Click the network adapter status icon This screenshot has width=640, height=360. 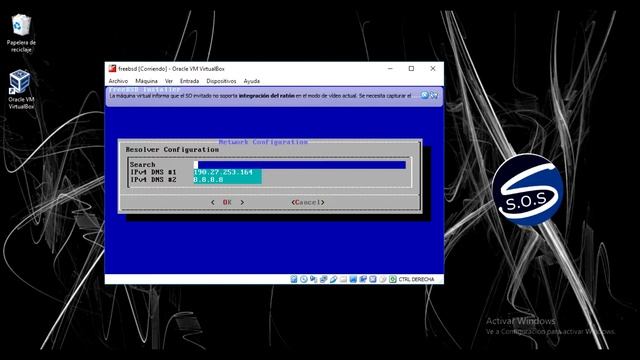point(323,279)
